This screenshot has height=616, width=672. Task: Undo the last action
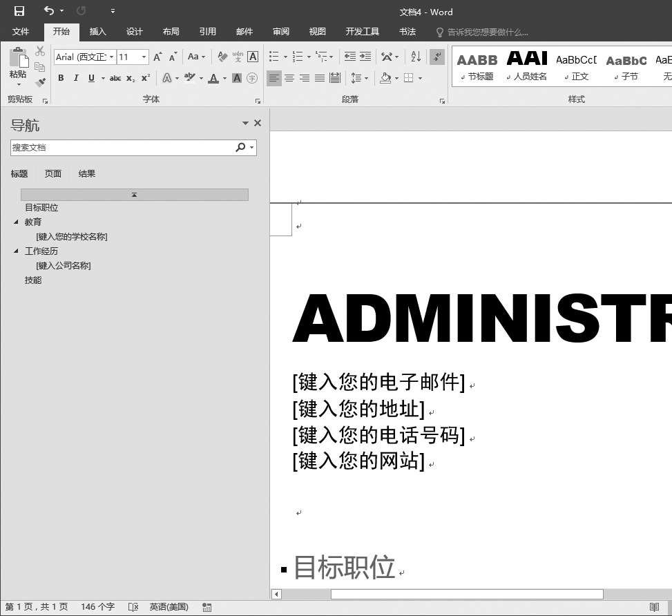(x=49, y=11)
